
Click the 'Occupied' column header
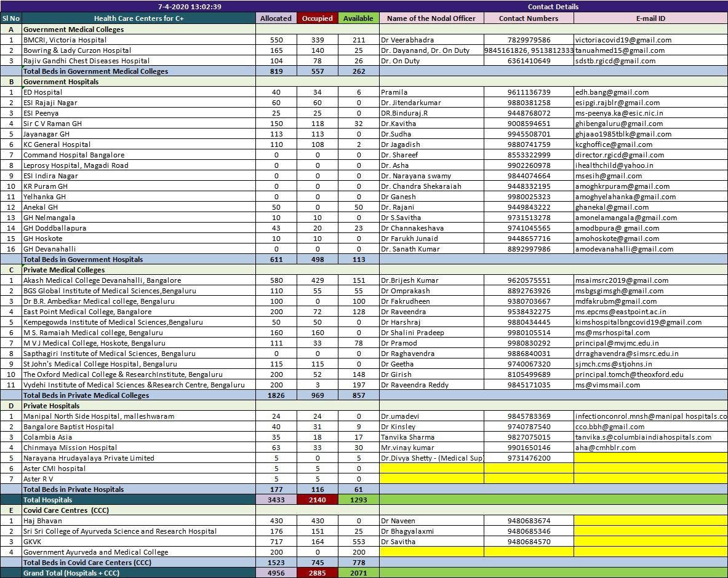(x=317, y=18)
